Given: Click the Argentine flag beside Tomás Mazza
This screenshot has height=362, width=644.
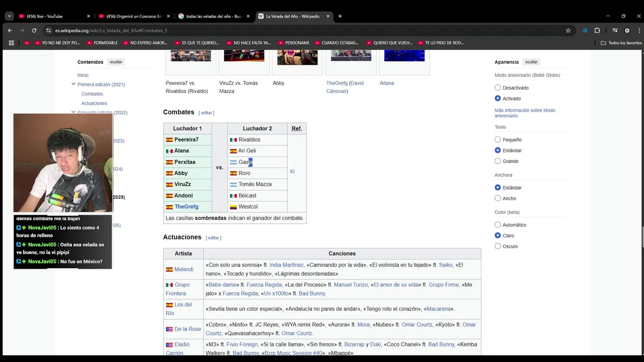Looking at the screenshot, I should pyautogui.click(x=233, y=185).
